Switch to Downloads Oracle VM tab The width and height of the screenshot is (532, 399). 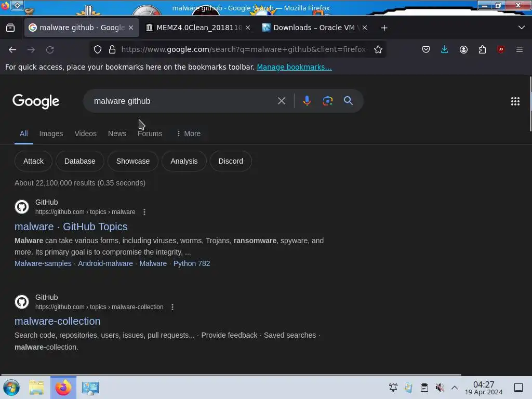pos(316,28)
